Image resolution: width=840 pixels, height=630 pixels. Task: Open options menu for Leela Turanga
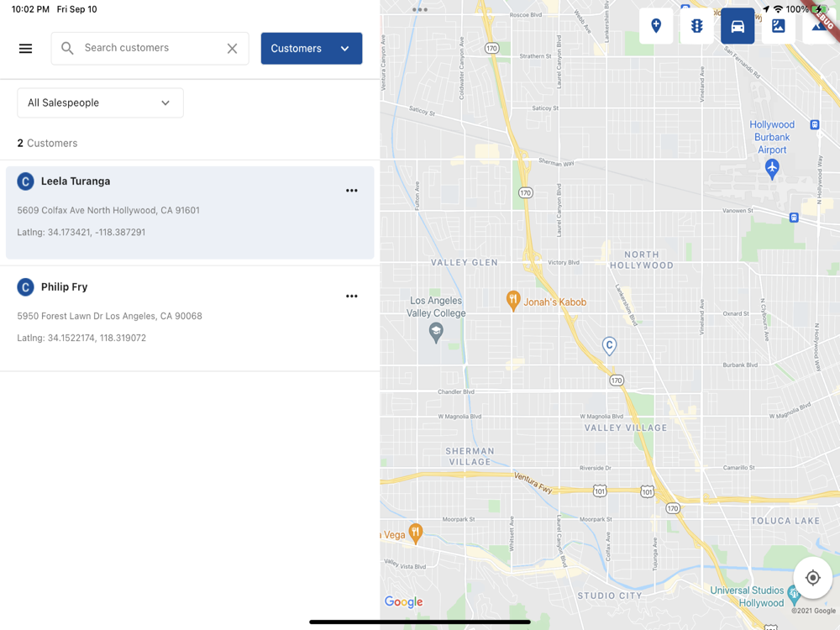tap(351, 191)
